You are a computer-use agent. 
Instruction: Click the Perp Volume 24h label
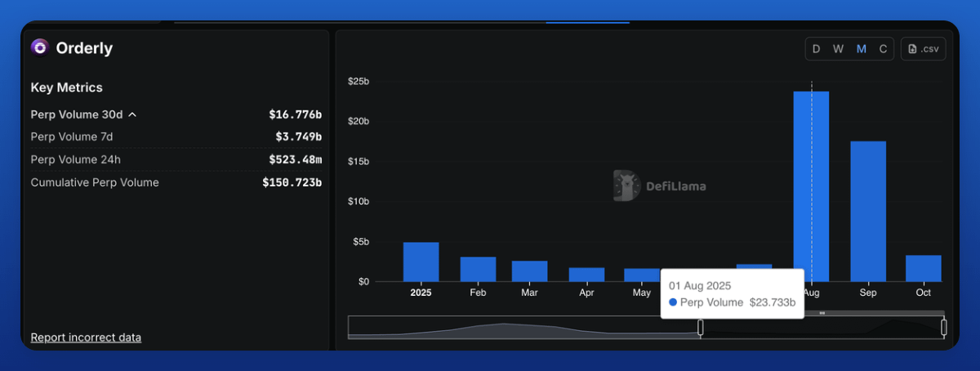[x=75, y=159]
